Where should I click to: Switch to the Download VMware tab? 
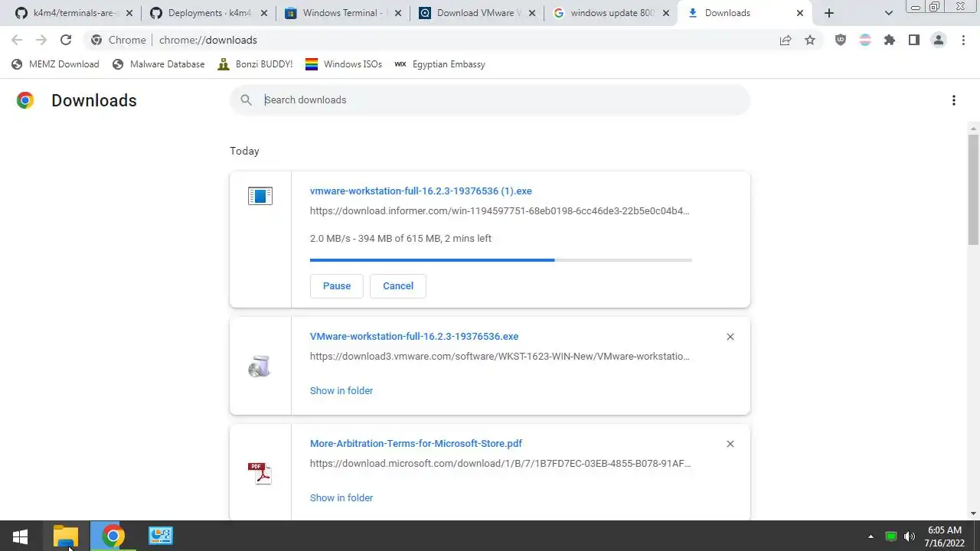(x=477, y=13)
